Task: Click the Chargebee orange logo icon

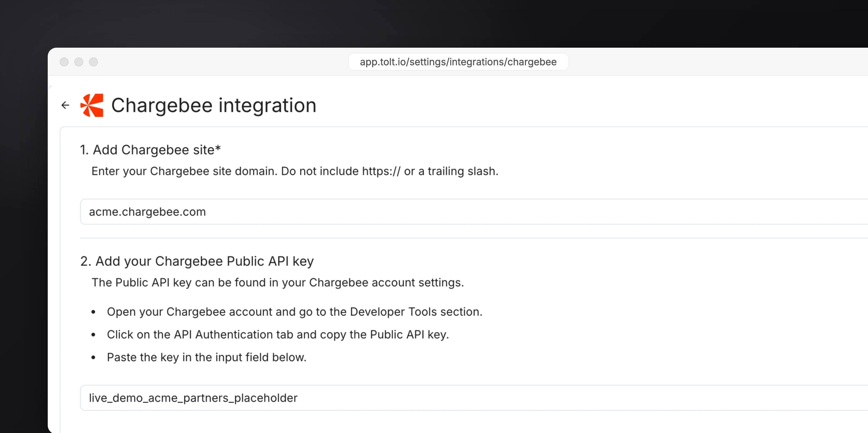Action: [x=92, y=105]
